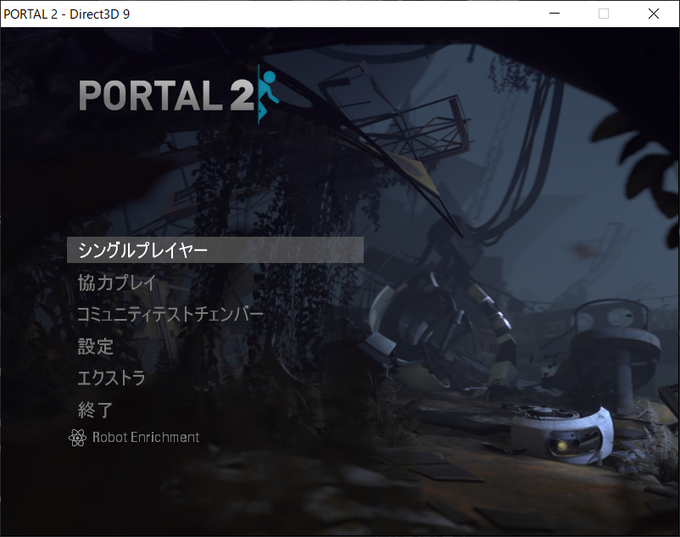Open コミュニティテストチェンバー menu entry

click(170, 314)
